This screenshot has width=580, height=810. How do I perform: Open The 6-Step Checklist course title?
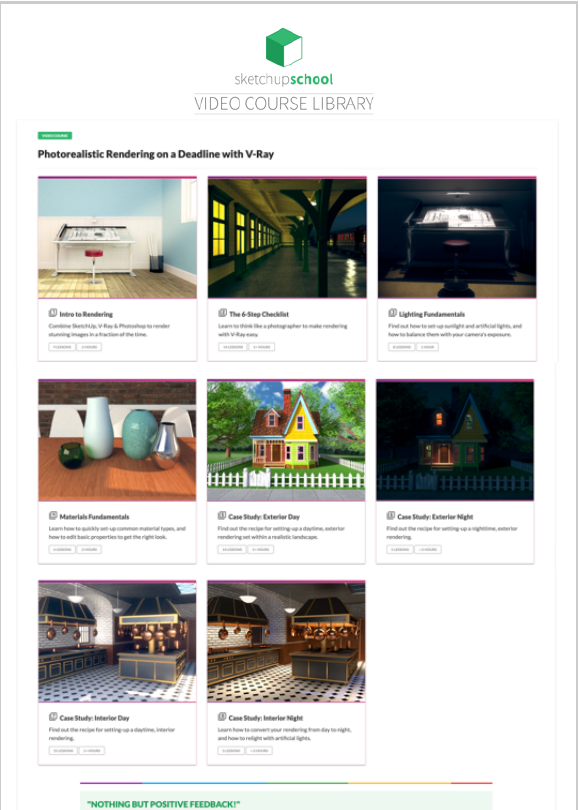tap(259, 314)
